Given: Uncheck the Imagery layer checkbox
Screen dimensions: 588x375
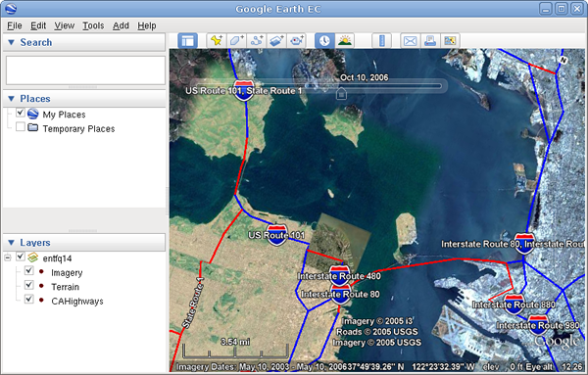Looking at the screenshot, I should [x=28, y=270].
